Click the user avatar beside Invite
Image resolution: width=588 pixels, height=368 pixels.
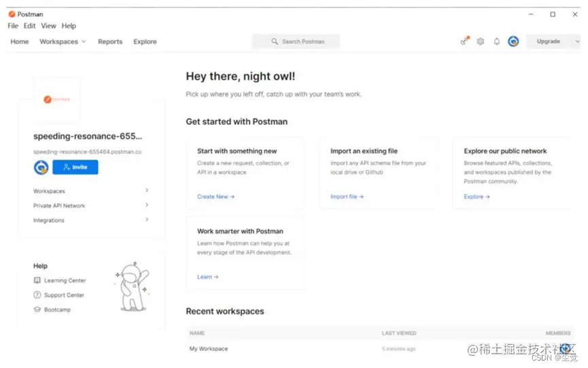[41, 167]
